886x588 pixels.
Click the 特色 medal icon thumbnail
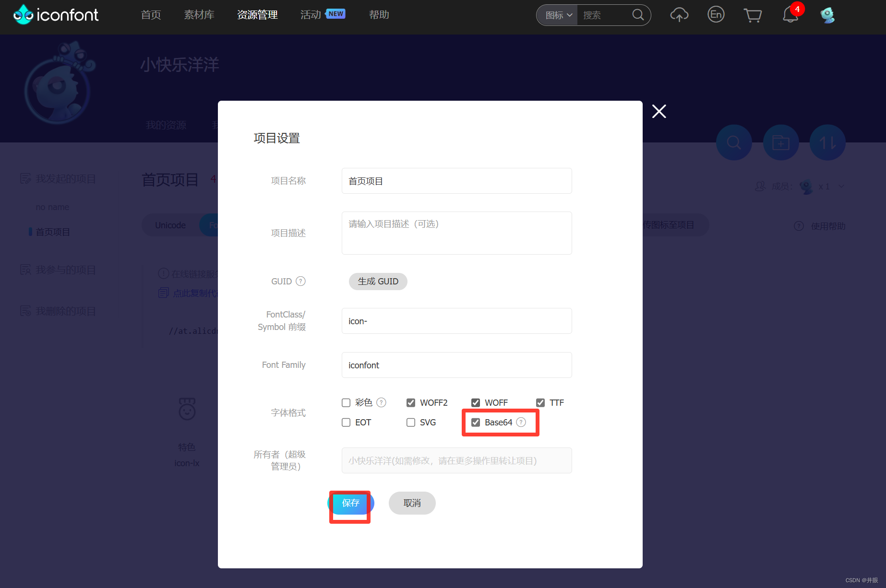pos(187,409)
